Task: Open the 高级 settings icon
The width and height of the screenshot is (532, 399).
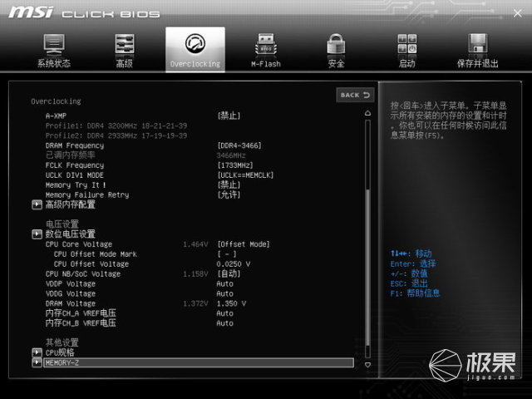Action: tap(124, 45)
